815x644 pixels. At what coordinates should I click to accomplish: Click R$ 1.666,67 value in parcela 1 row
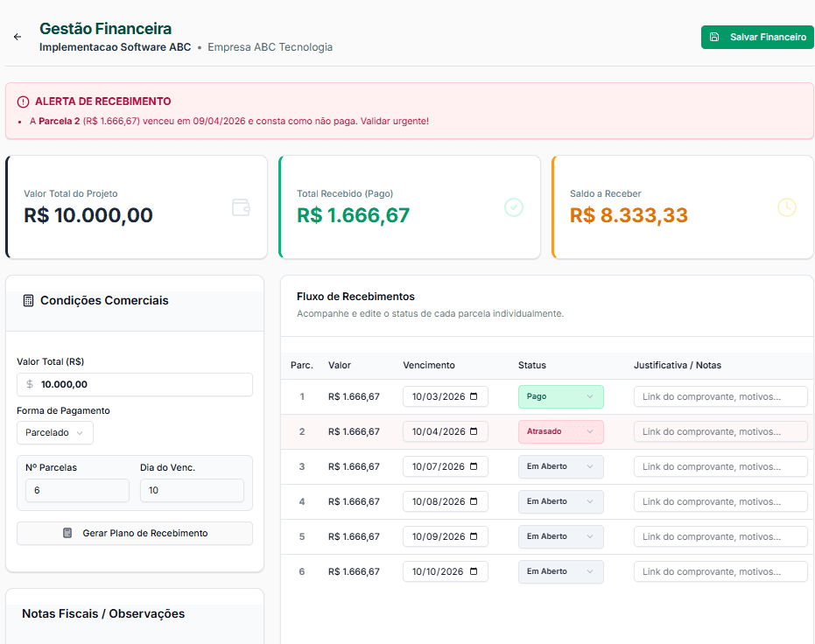tap(354, 396)
